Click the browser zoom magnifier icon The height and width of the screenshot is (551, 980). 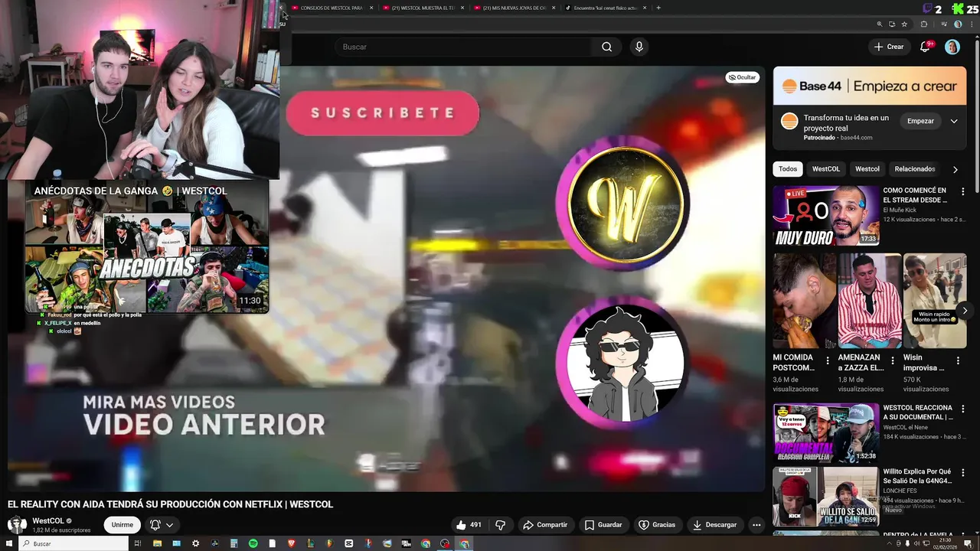(x=879, y=24)
